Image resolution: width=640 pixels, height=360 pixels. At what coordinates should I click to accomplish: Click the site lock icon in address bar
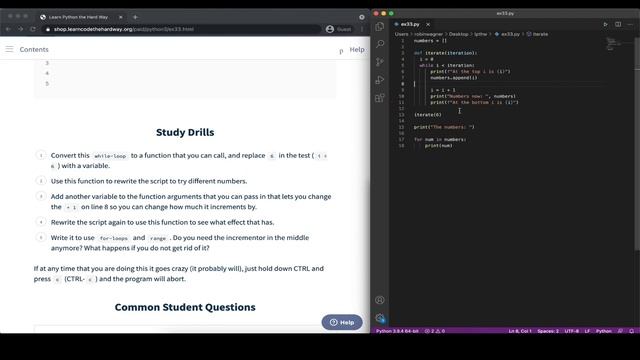(x=48, y=29)
